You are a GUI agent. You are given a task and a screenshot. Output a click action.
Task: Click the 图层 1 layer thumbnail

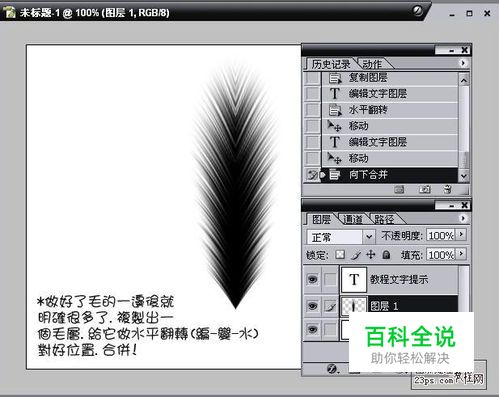[354, 305]
